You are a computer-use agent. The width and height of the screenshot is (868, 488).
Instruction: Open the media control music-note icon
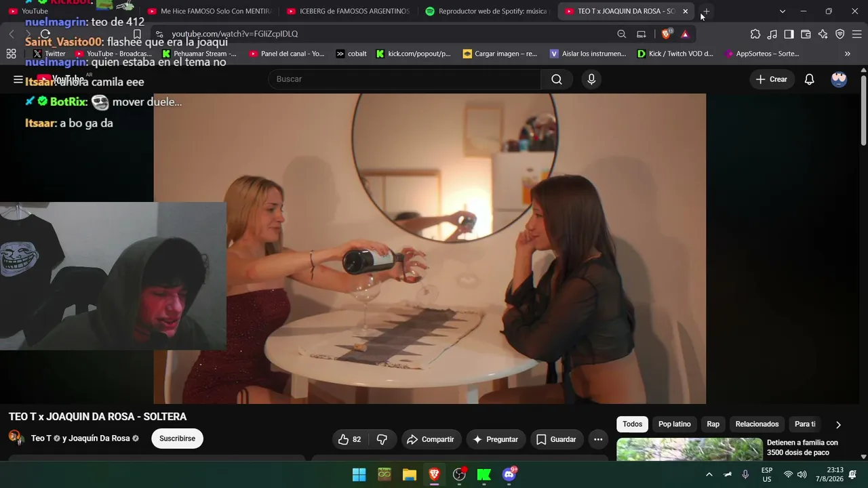point(772,34)
